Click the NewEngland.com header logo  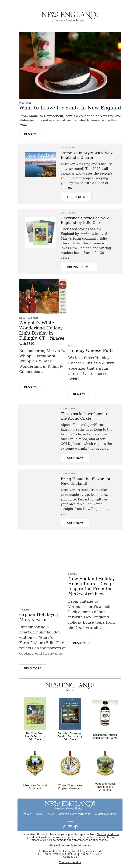pyautogui.click(x=70, y=16)
